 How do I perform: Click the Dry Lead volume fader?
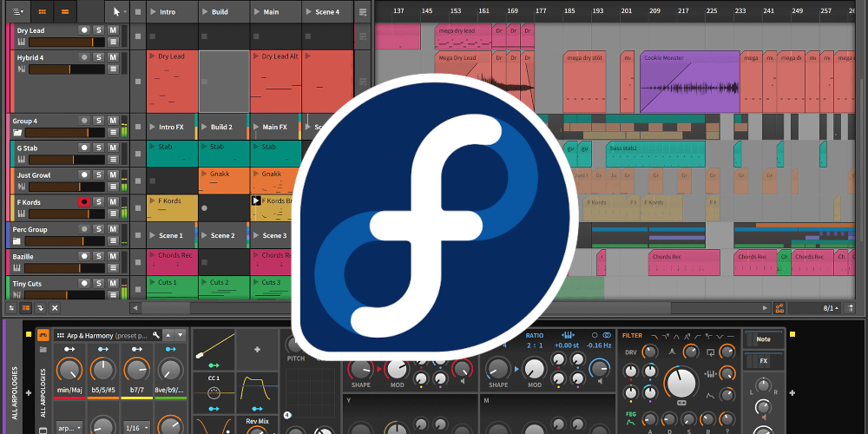[x=67, y=42]
